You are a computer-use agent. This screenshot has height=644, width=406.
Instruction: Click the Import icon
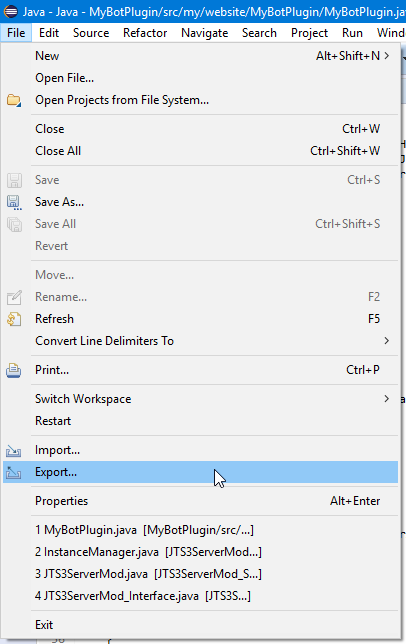(x=14, y=451)
